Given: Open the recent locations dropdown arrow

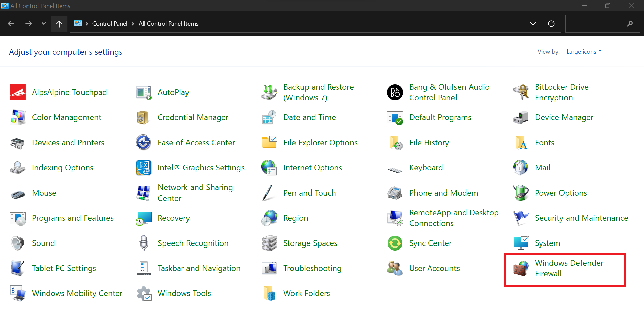Looking at the screenshot, I should [44, 24].
